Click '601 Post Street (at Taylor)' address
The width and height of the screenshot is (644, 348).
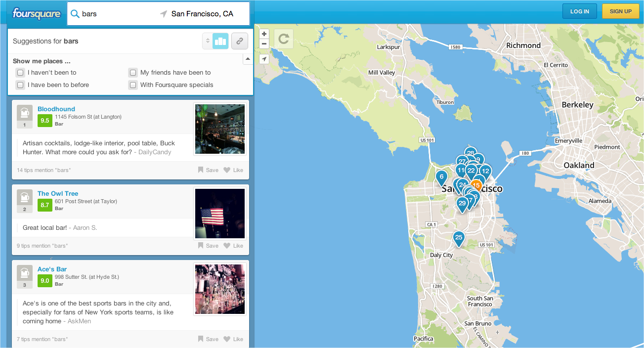tap(86, 201)
